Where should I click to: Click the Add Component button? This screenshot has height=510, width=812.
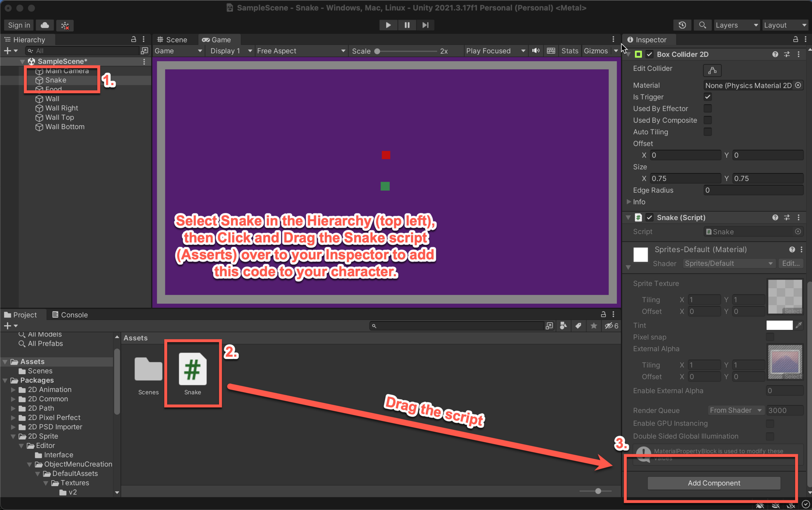(x=713, y=483)
